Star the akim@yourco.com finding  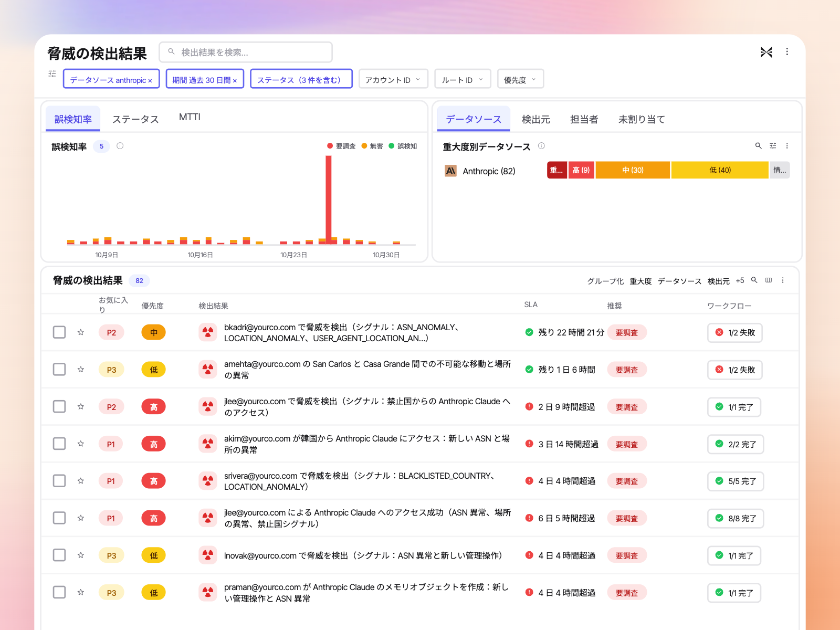(81, 444)
